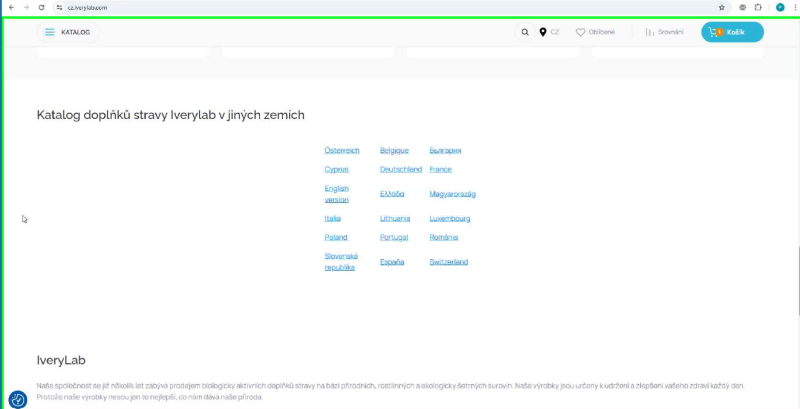This screenshot has height=409, width=800.
Task: Click the Italia country link
Action: point(333,218)
